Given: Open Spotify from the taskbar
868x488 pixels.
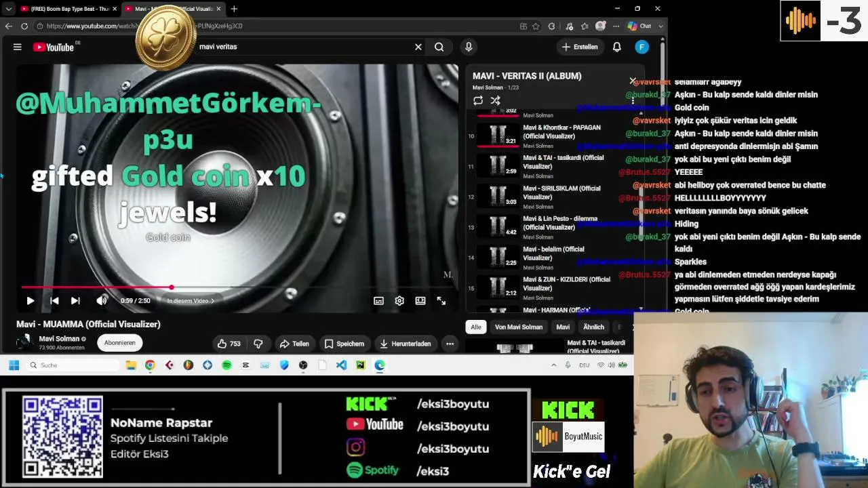Looking at the screenshot, I should click(x=226, y=365).
